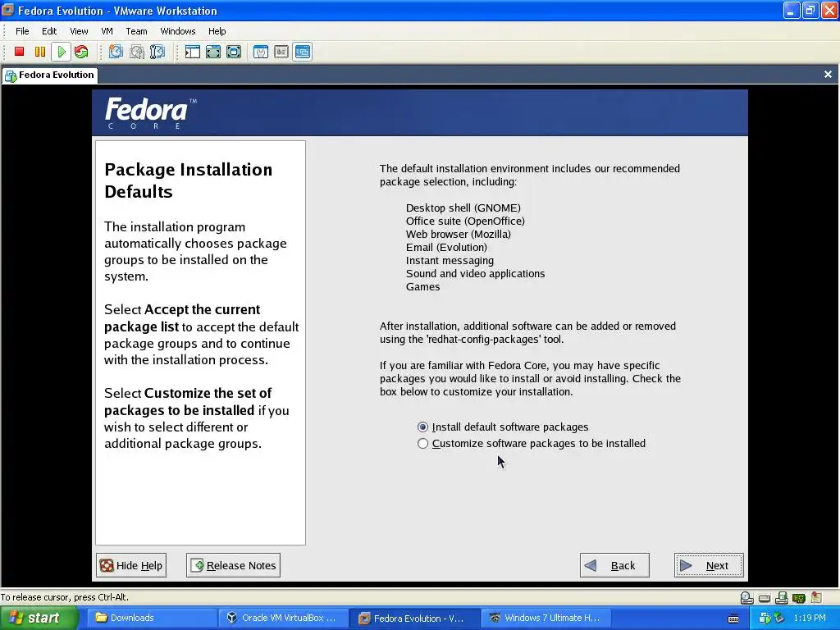
Task: Open the Snapshot Manager wrench-clock icon
Action: click(157, 52)
